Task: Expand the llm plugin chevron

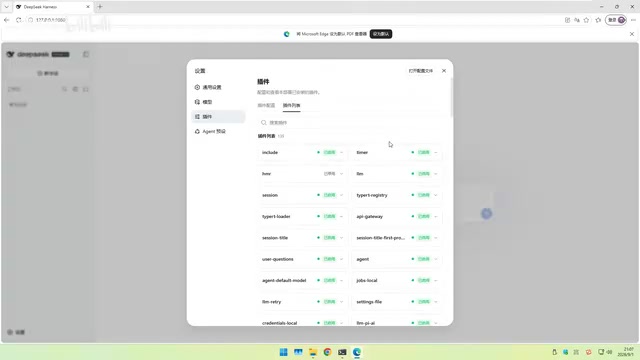Action: (436, 174)
